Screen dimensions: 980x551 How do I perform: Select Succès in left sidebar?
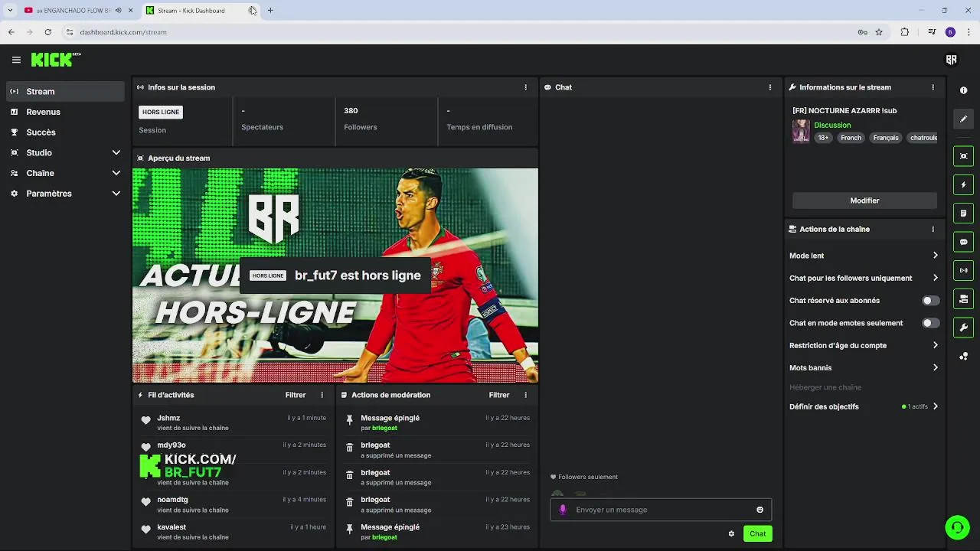point(65,132)
